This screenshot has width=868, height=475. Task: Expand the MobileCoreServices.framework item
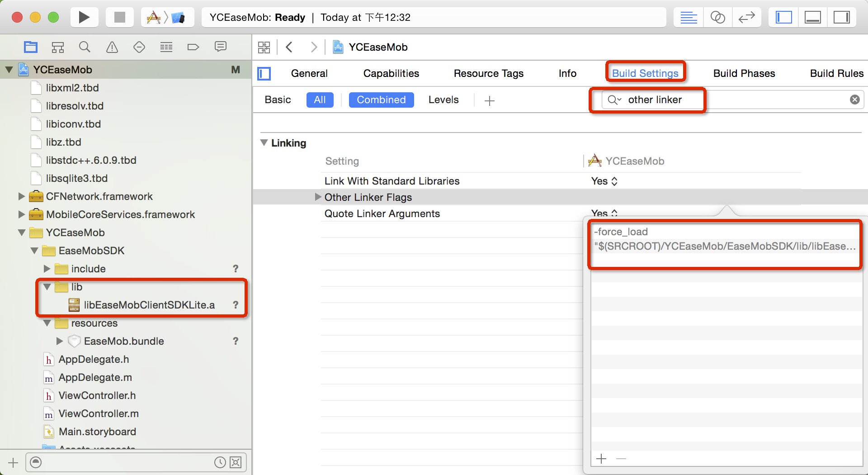point(21,214)
